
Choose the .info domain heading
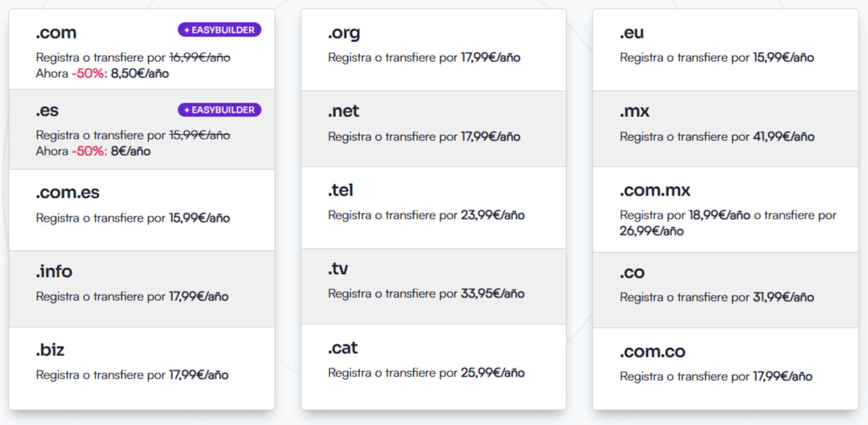55,272
